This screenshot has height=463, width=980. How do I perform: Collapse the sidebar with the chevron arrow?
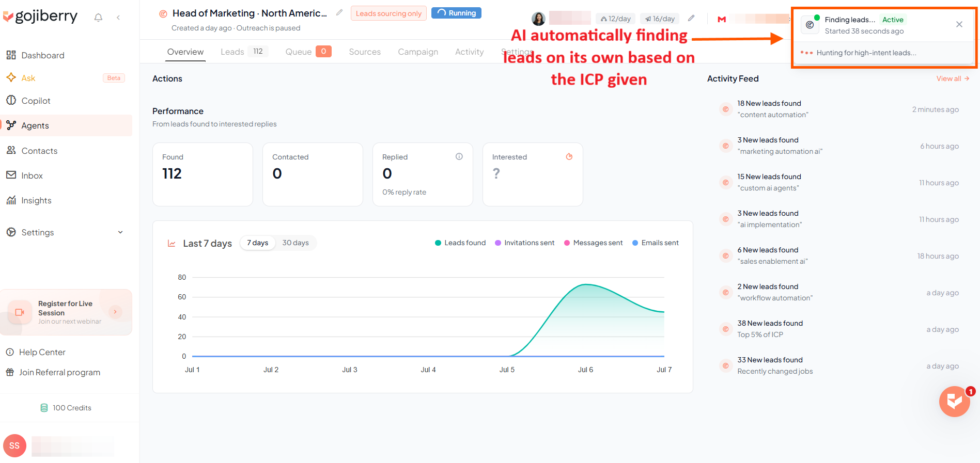click(x=118, y=18)
